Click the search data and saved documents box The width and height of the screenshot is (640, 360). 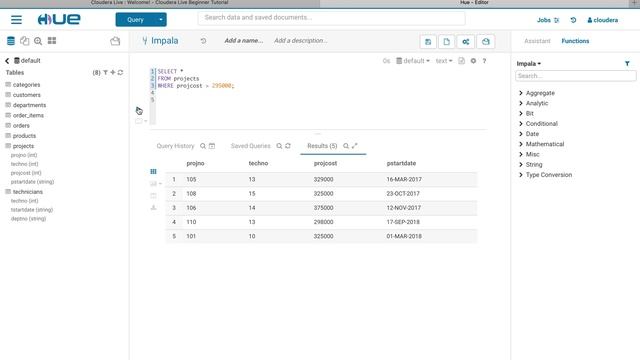[x=331, y=18]
